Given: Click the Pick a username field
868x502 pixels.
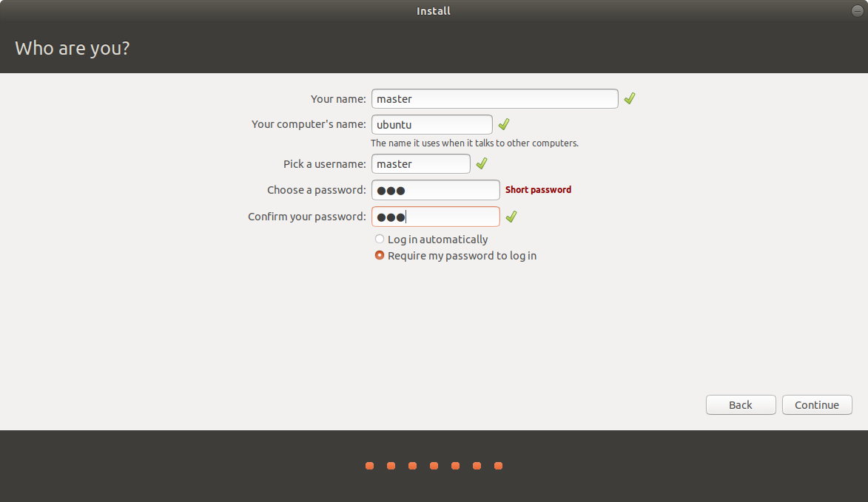Looking at the screenshot, I should click(x=421, y=163).
